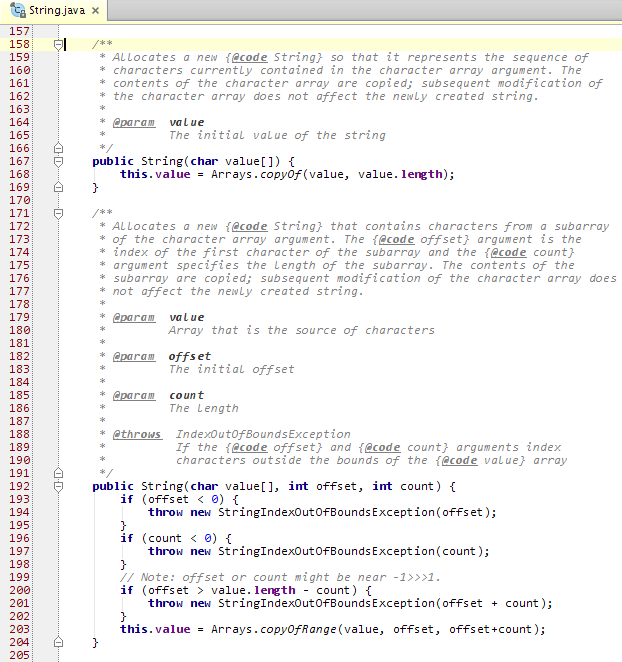
Task: Click 'int offset' parameter on line 192
Action: pos(323,486)
